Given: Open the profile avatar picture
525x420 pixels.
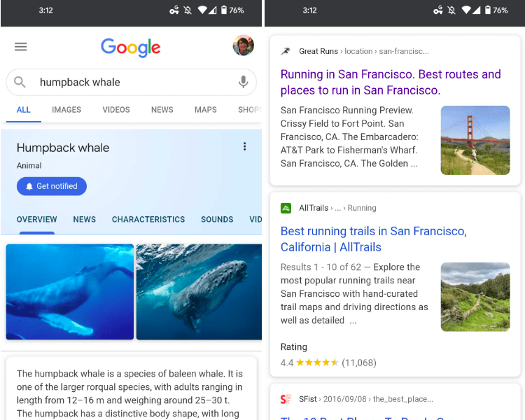Looking at the screenshot, I should [x=243, y=45].
